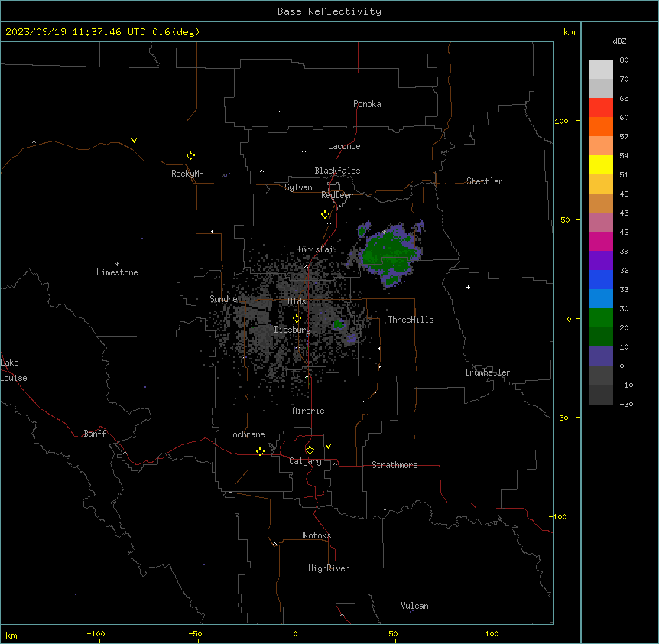
Task: Select the Cochrane label
Action: 246,434
